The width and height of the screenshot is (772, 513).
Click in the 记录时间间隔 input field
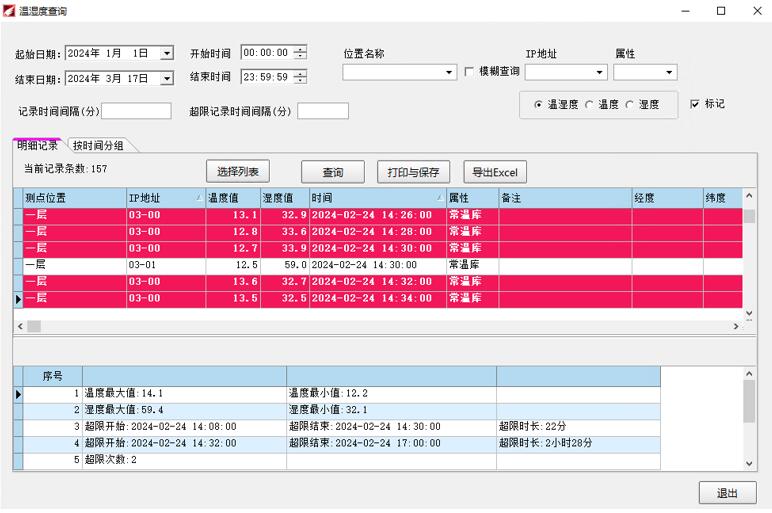(136, 111)
